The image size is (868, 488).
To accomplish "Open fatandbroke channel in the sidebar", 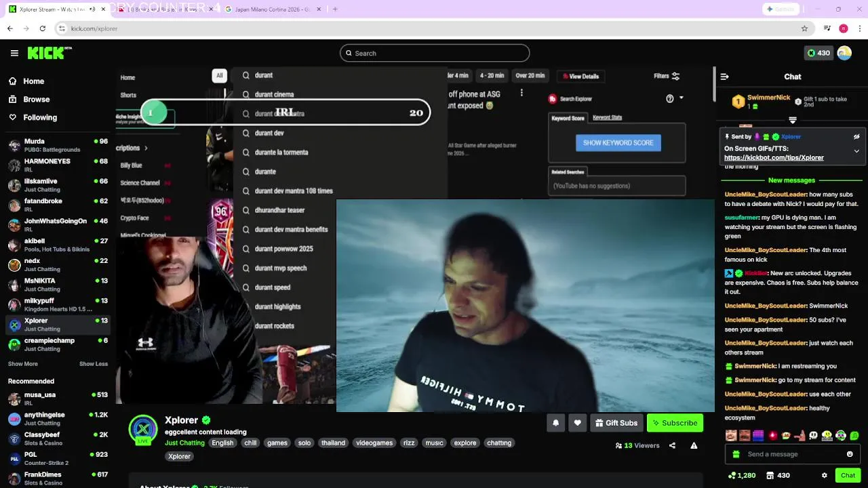I will pyautogui.click(x=58, y=205).
